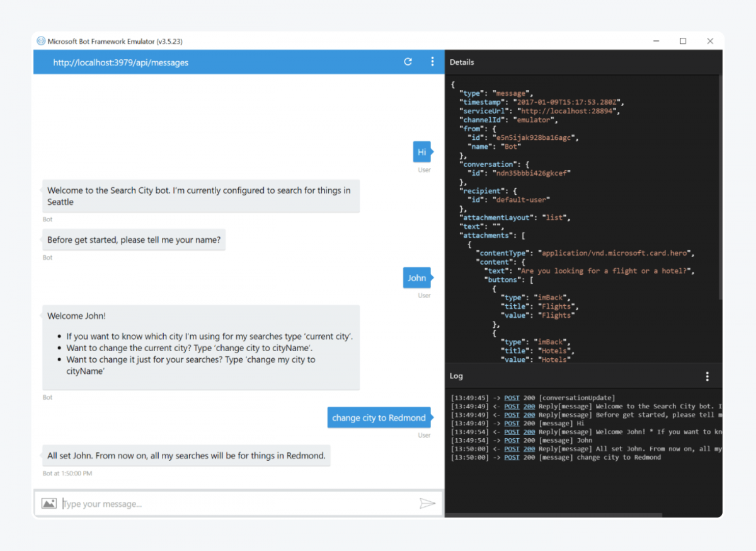
Task: Send the message with the paper-plane icon
Action: (428, 503)
